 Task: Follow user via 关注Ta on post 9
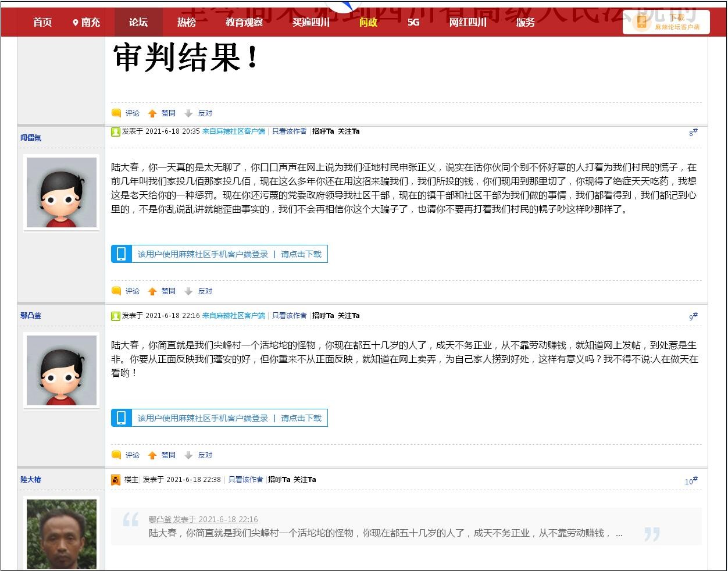(349, 316)
